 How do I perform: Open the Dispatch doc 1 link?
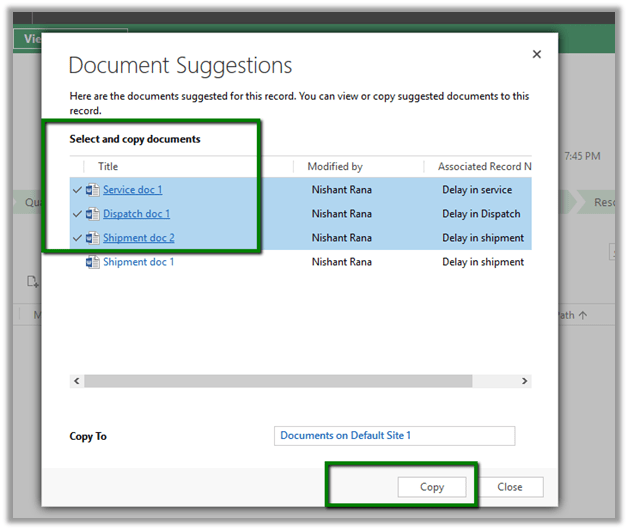click(x=136, y=214)
